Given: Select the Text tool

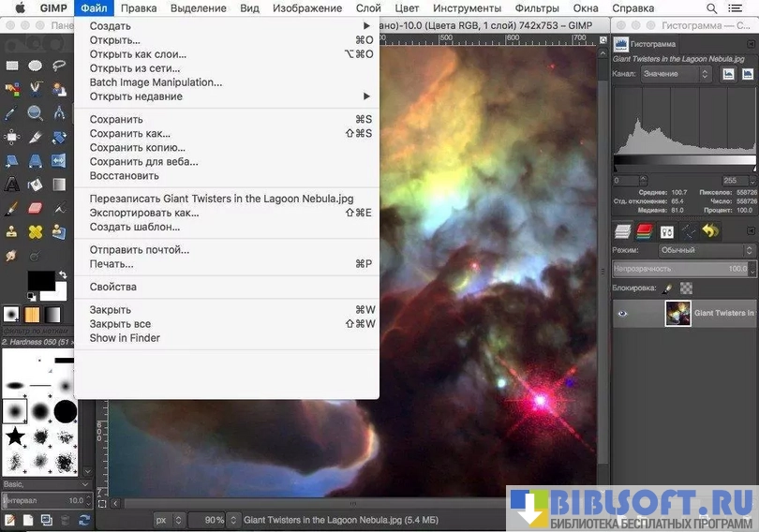Looking at the screenshot, I should [x=12, y=185].
